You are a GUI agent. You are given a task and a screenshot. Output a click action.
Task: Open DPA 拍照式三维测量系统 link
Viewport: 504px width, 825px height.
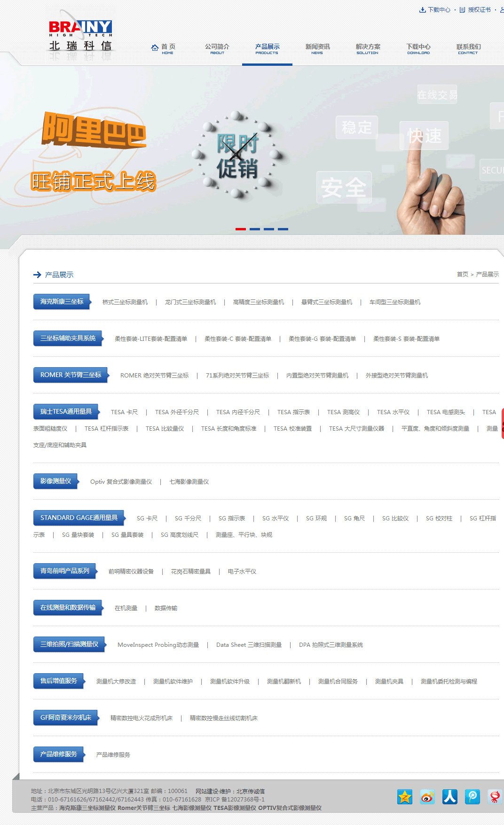[331, 645]
